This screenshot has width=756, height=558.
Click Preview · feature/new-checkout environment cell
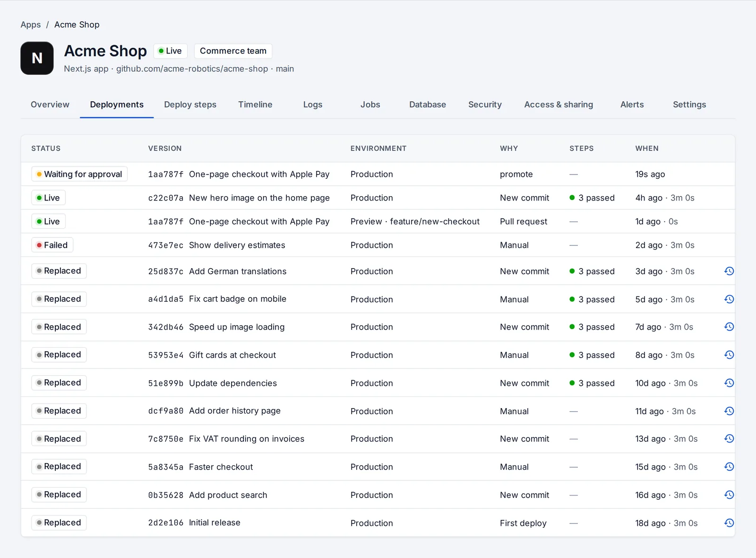pyautogui.click(x=415, y=221)
